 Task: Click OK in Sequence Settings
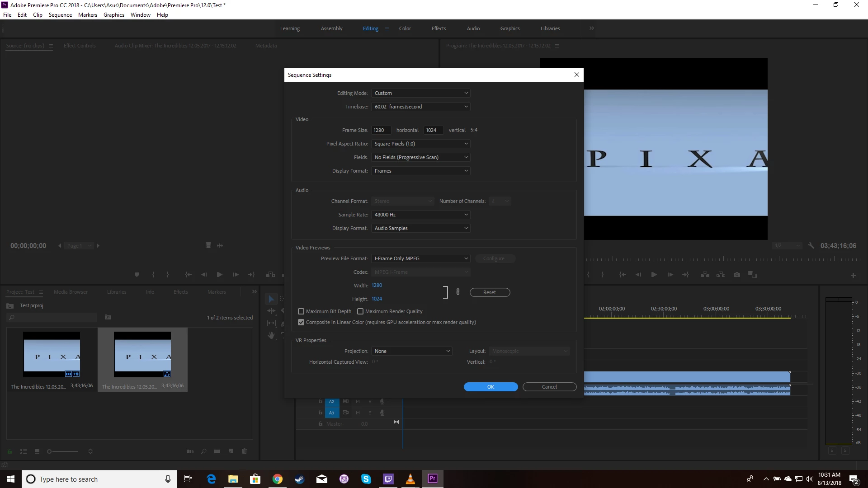point(491,387)
